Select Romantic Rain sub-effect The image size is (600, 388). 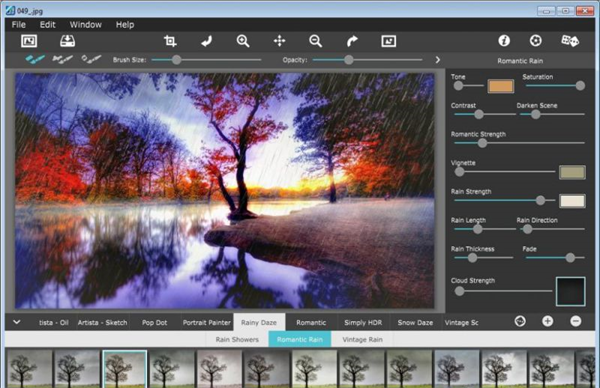point(300,339)
